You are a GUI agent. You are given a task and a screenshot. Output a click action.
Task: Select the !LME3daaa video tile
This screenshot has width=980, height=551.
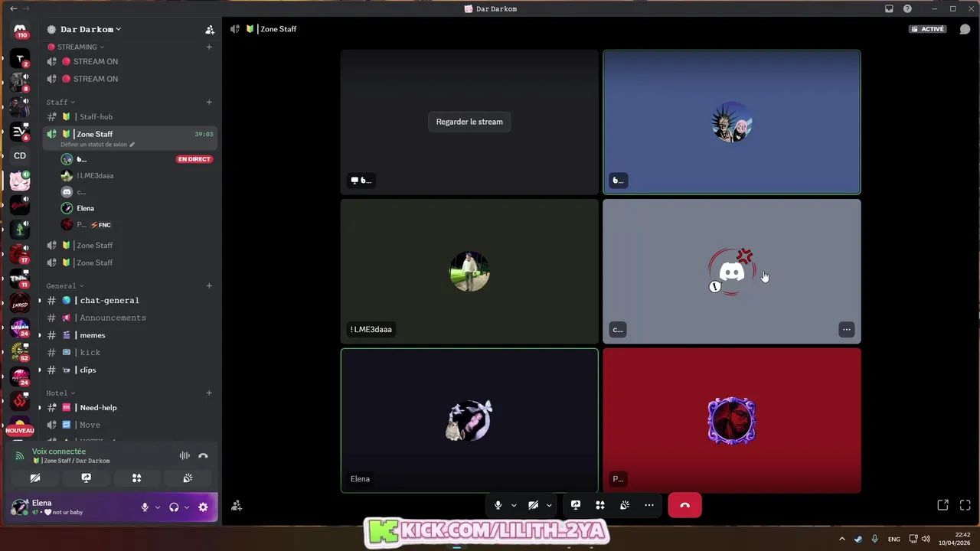pos(469,271)
